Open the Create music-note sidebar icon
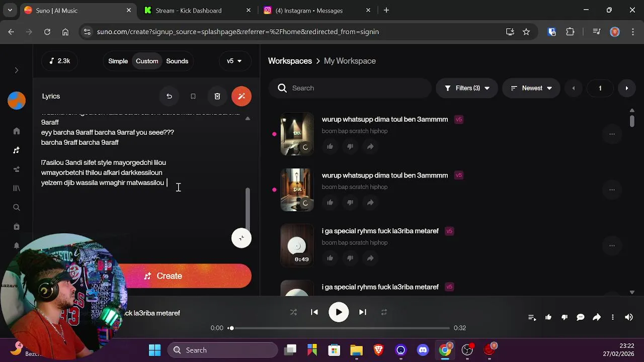Image resolution: width=644 pixels, height=362 pixels. [17, 150]
